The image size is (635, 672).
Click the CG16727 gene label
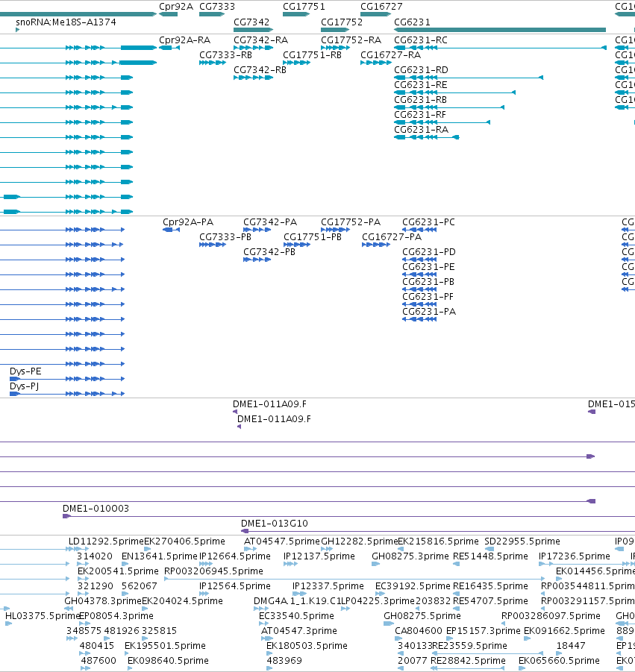(x=381, y=7)
